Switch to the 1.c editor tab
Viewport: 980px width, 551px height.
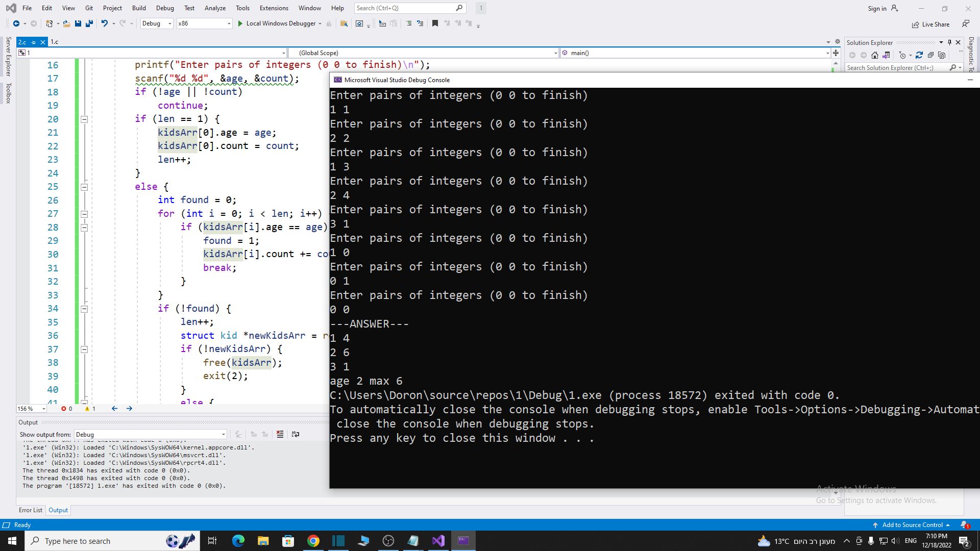pyautogui.click(x=55, y=42)
